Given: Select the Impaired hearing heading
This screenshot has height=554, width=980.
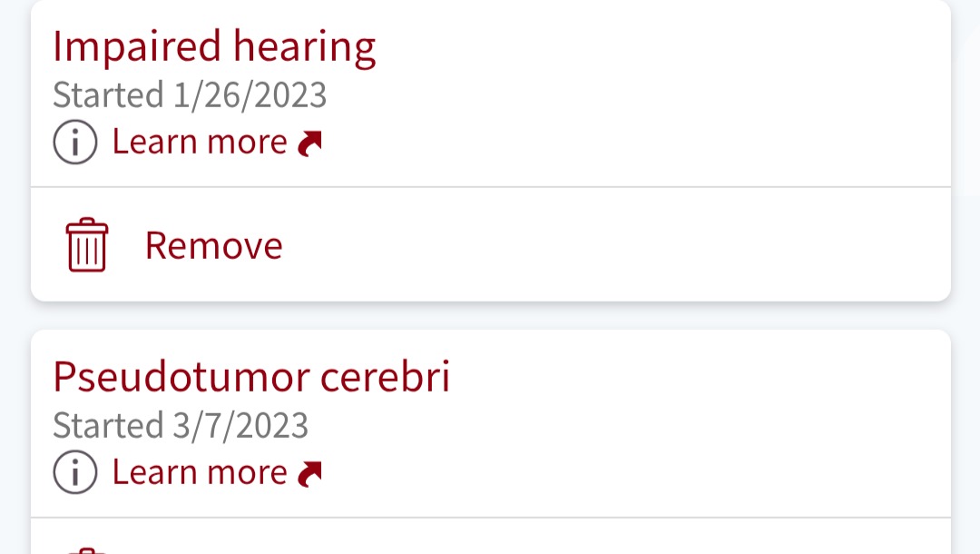Looking at the screenshot, I should pos(214,47).
